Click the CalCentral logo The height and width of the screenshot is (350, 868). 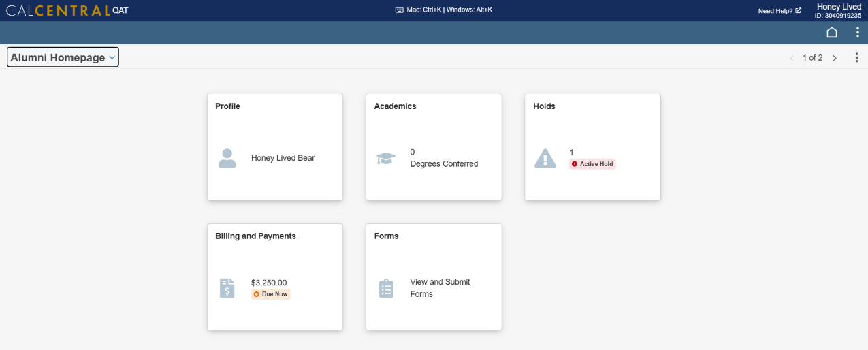click(67, 10)
